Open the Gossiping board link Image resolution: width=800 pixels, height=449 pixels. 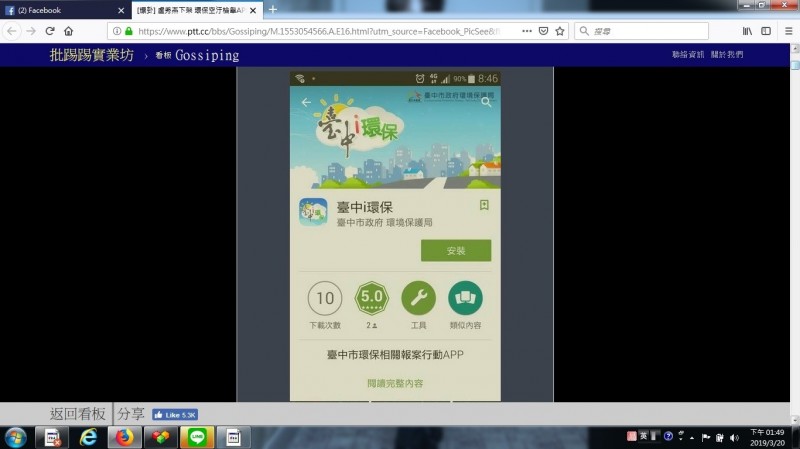tap(206, 55)
